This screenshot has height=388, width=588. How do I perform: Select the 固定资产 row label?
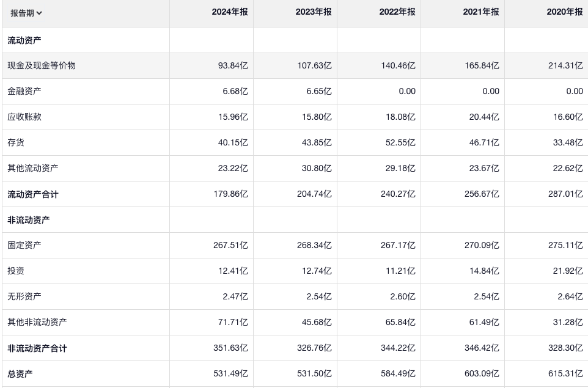tap(24, 245)
